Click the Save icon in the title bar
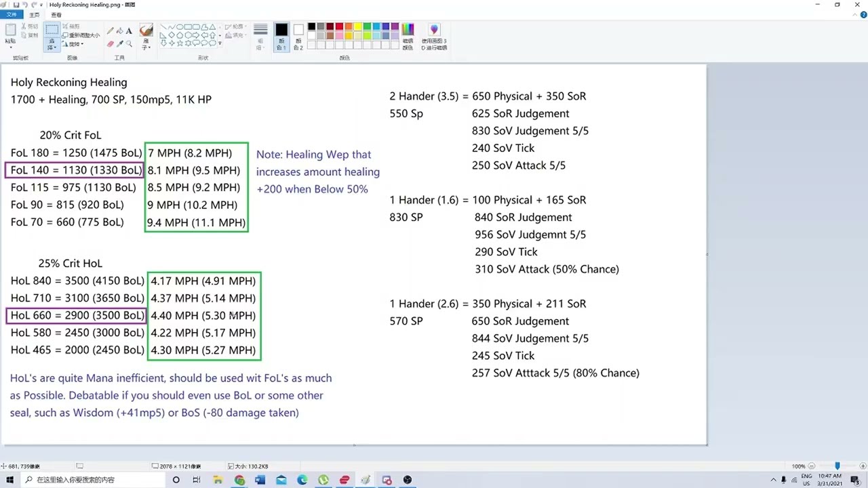The width and height of the screenshot is (868, 488). click(x=16, y=5)
